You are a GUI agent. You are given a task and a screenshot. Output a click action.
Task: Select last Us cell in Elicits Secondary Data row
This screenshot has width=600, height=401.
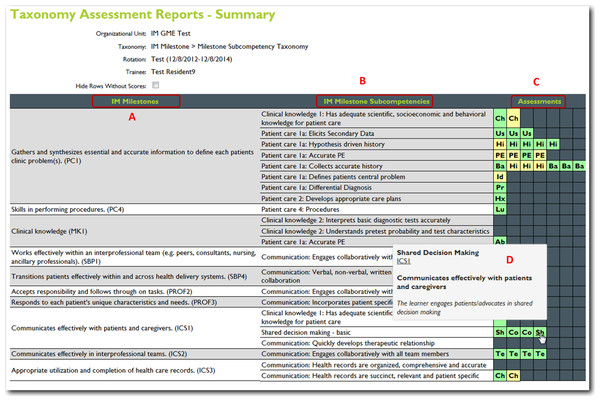coord(527,133)
